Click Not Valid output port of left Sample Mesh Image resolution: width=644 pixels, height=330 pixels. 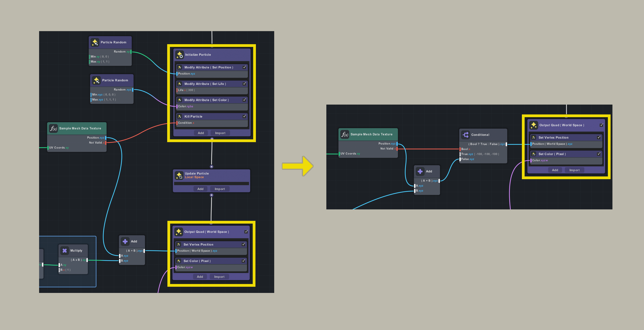tap(106, 143)
